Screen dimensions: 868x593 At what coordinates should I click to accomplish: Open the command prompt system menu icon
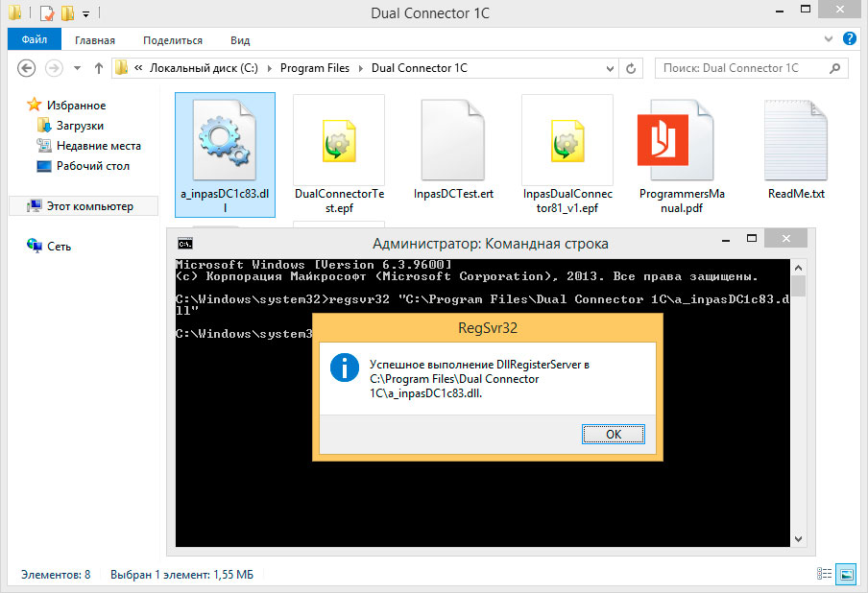185,244
